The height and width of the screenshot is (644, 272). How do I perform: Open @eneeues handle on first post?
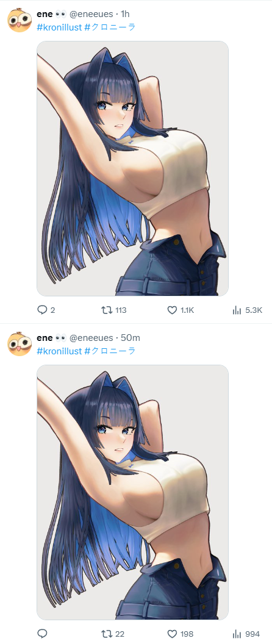91,14
